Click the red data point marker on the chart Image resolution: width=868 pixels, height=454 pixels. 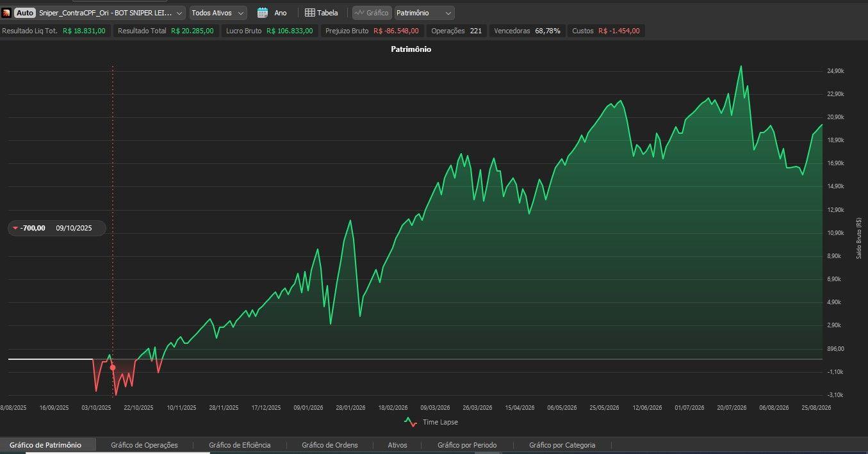(x=113, y=368)
